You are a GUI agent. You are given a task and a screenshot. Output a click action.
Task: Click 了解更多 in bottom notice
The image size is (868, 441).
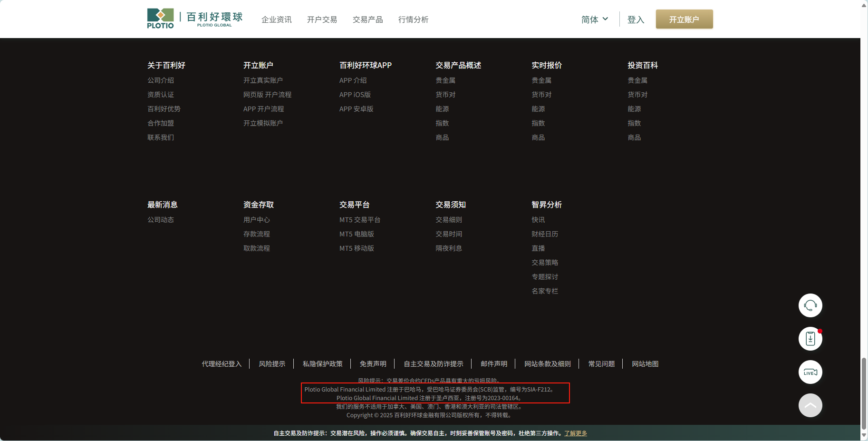[576, 433]
